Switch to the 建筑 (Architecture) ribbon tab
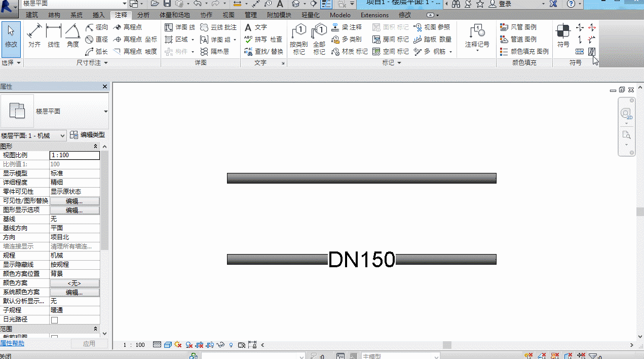 [x=31, y=15]
